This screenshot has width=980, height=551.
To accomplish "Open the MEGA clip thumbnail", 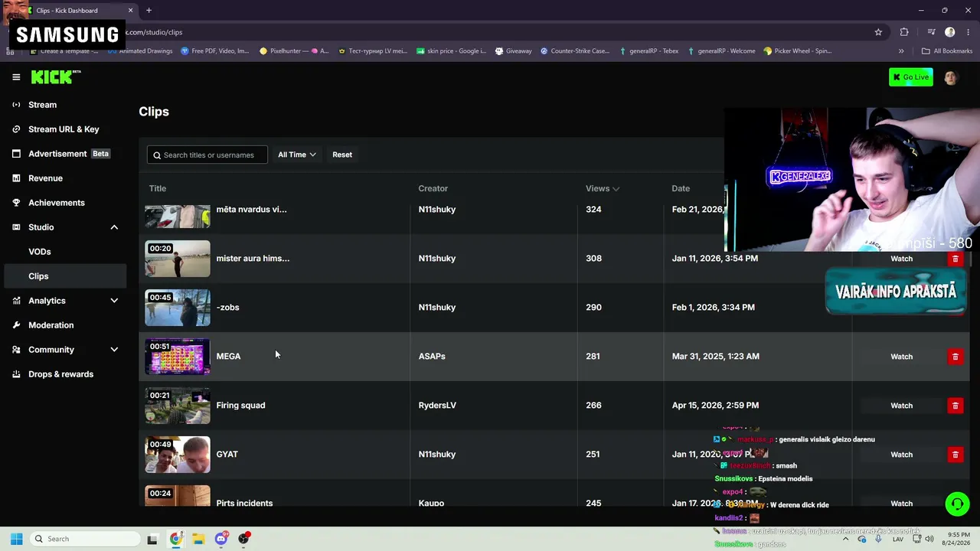I will pos(178,357).
